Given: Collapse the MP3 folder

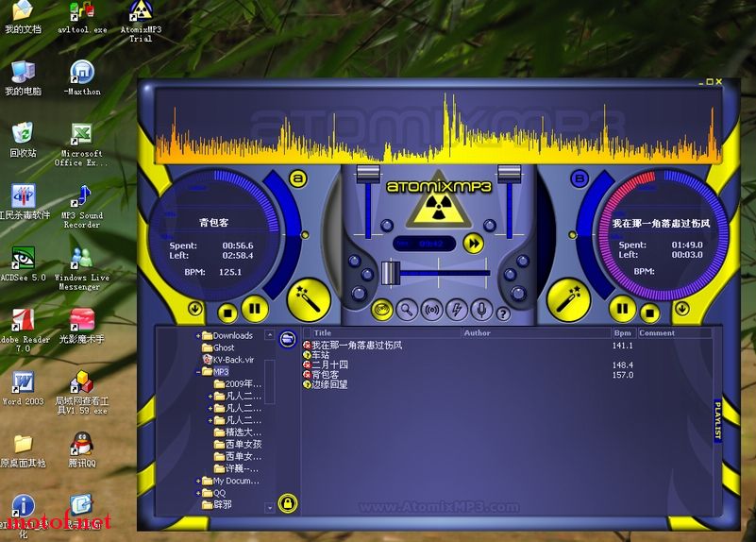Looking at the screenshot, I should point(197,372).
